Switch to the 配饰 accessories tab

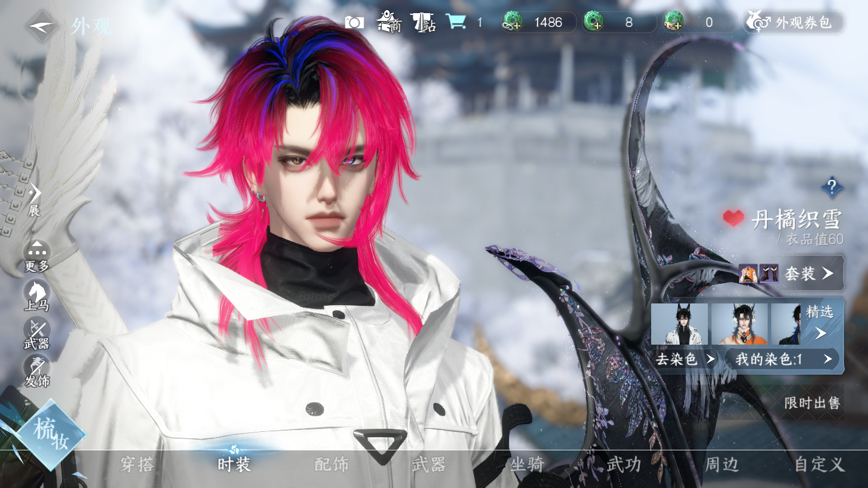(332, 464)
